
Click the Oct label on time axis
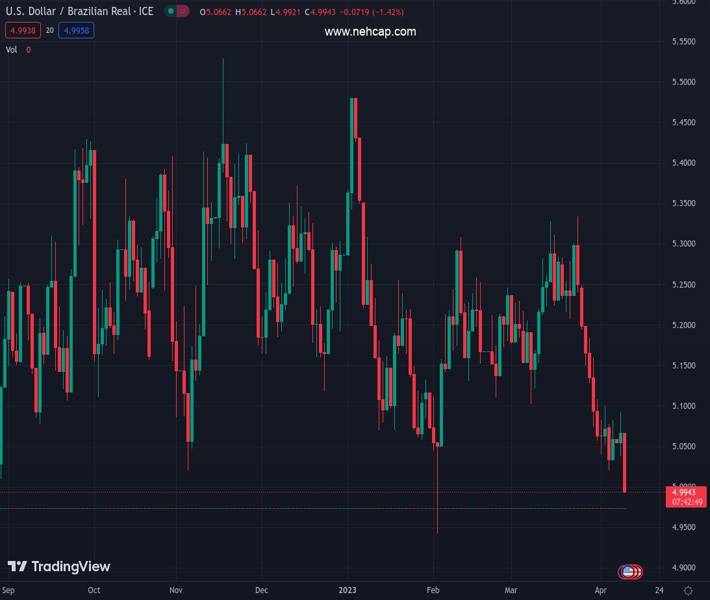click(x=94, y=591)
